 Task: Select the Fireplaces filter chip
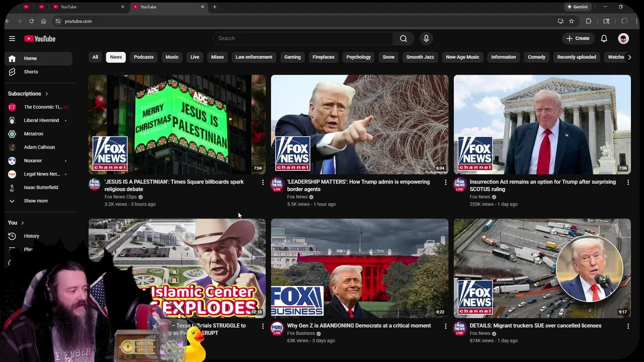click(x=324, y=57)
